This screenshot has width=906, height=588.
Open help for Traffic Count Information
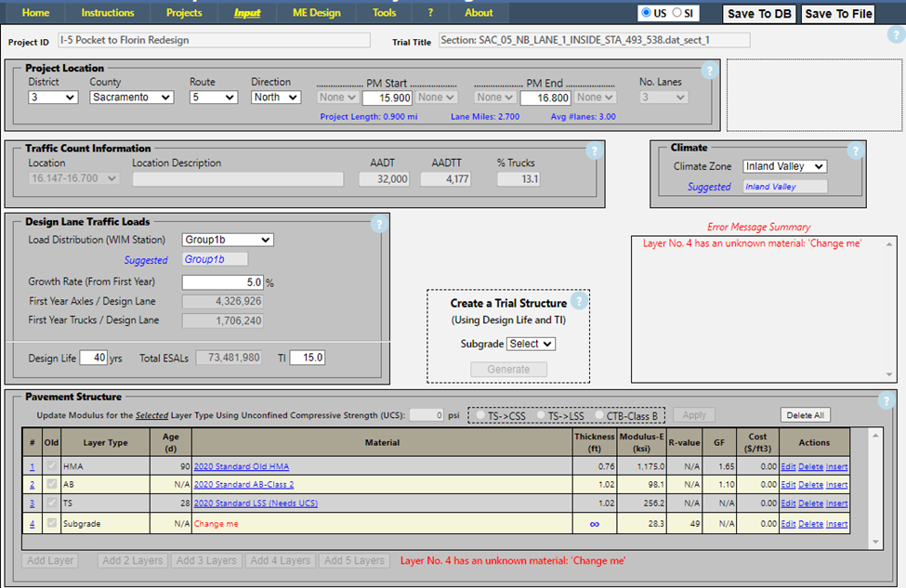pos(594,151)
